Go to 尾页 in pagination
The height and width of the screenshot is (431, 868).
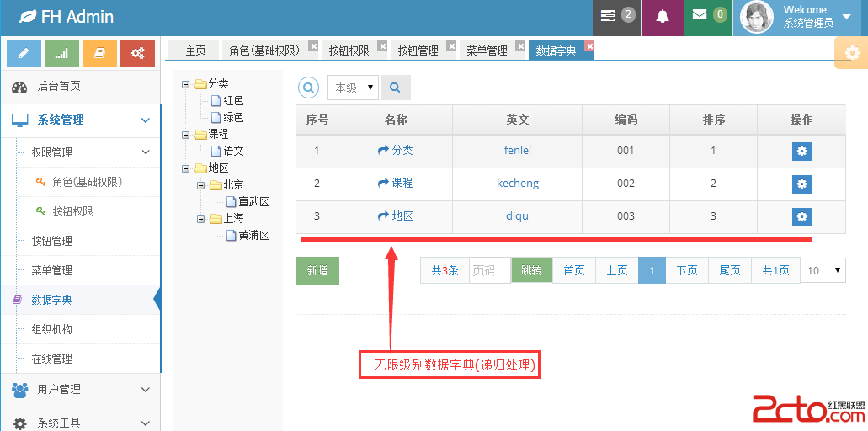click(730, 270)
